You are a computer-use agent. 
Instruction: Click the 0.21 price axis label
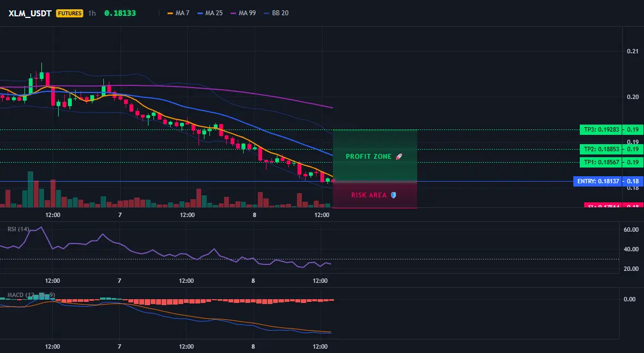coord(633,51)
